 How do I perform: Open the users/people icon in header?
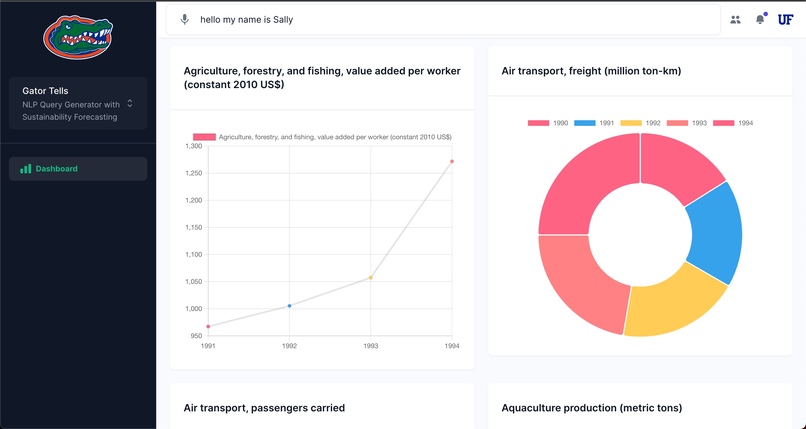tap(735, 19)
